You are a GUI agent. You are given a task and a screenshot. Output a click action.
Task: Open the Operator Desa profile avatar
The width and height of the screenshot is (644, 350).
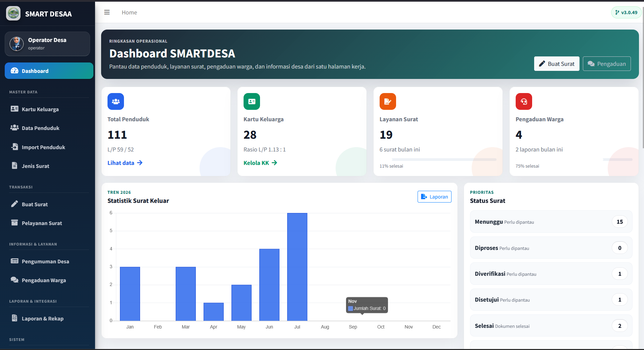click(x=16, y=44)
